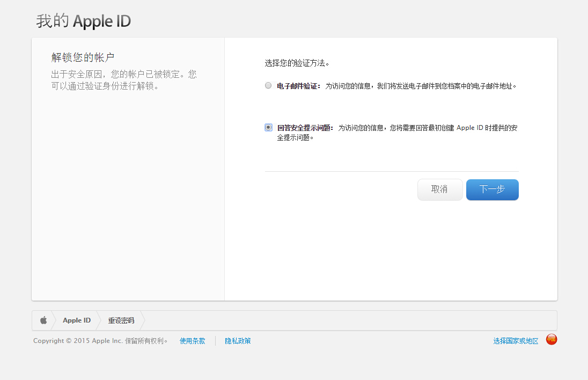Screen dimensions: 588x380
Task: Select the email verification radio button
Action: coord(268,85)
